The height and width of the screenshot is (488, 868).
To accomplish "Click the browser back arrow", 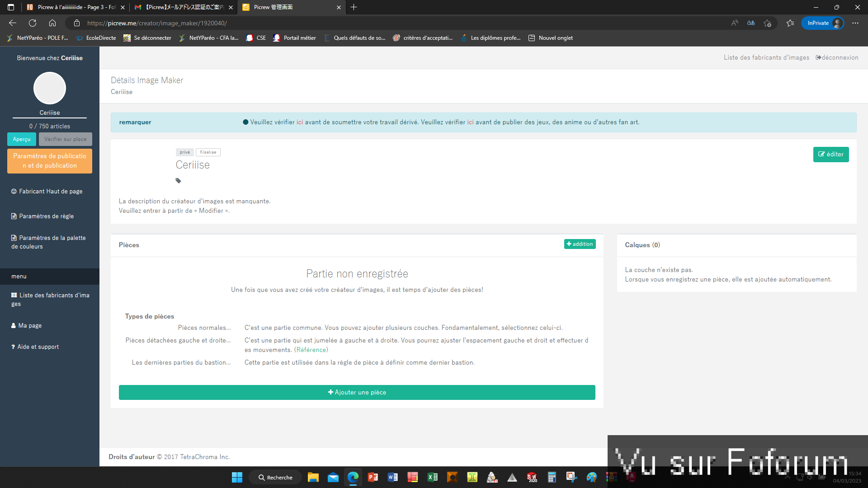I will [x=13, y=23].
